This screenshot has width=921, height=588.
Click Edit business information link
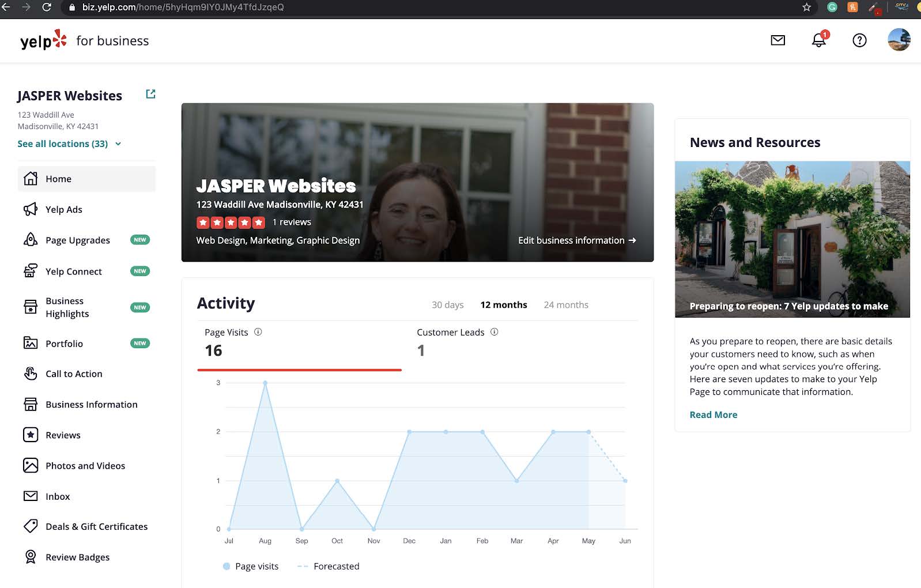click(x=576, y=240)
